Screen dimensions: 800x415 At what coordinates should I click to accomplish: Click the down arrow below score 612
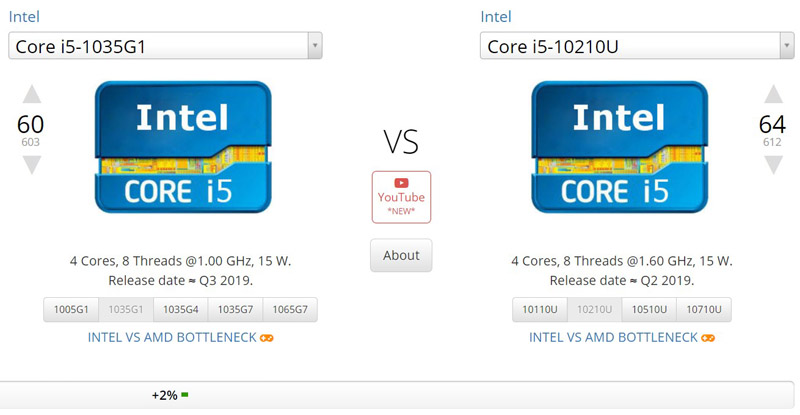pos(773,165)
